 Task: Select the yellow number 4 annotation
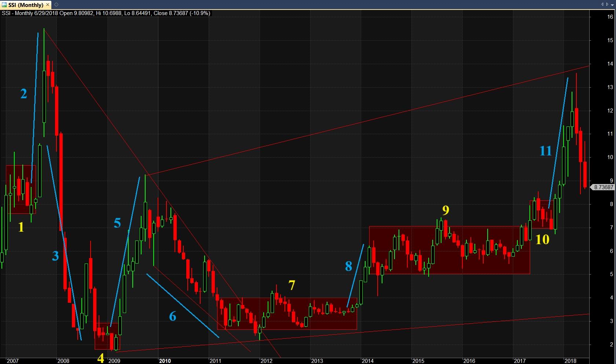pos(100,358)
